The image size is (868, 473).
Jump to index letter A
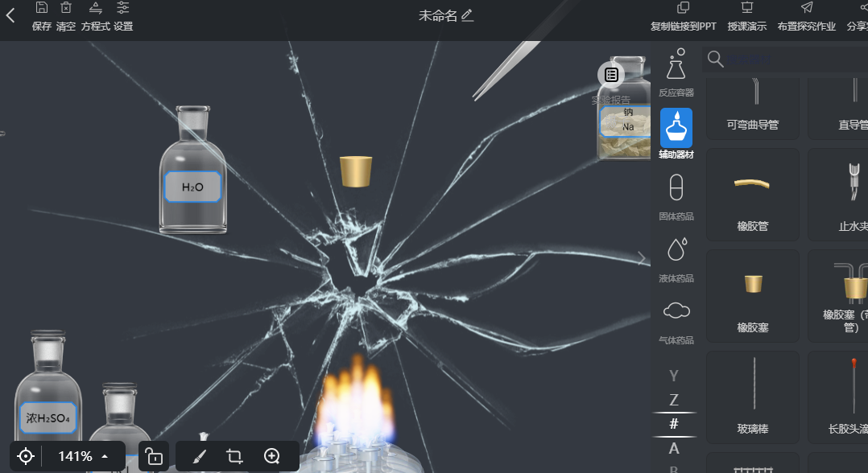[674, 449]
